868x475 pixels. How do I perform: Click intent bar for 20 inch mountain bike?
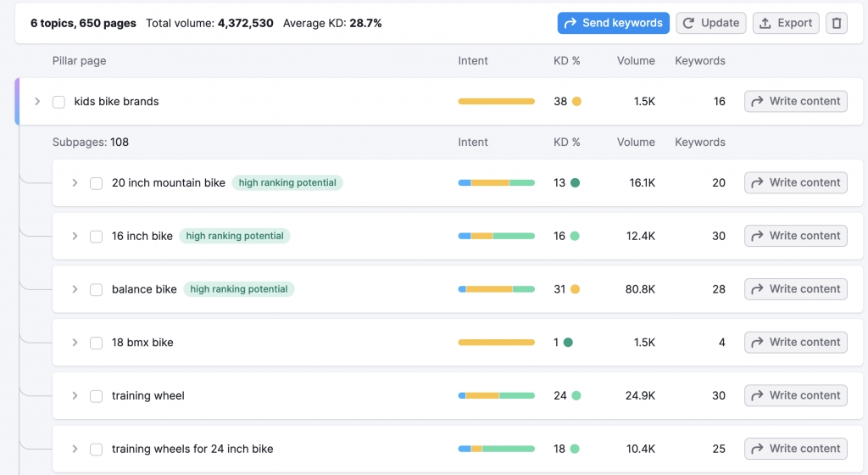click(497, 182)
